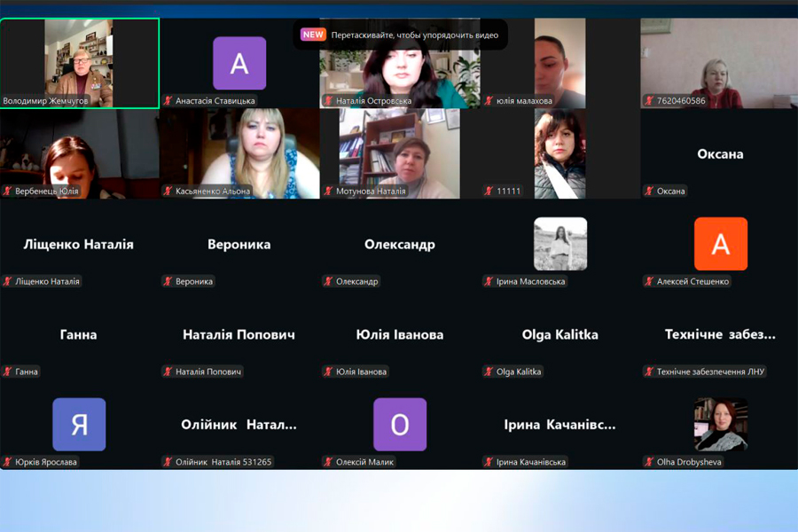Select Мотунова Наталія's video tile
Screen dimensions: 798x532
click(400, 153)
